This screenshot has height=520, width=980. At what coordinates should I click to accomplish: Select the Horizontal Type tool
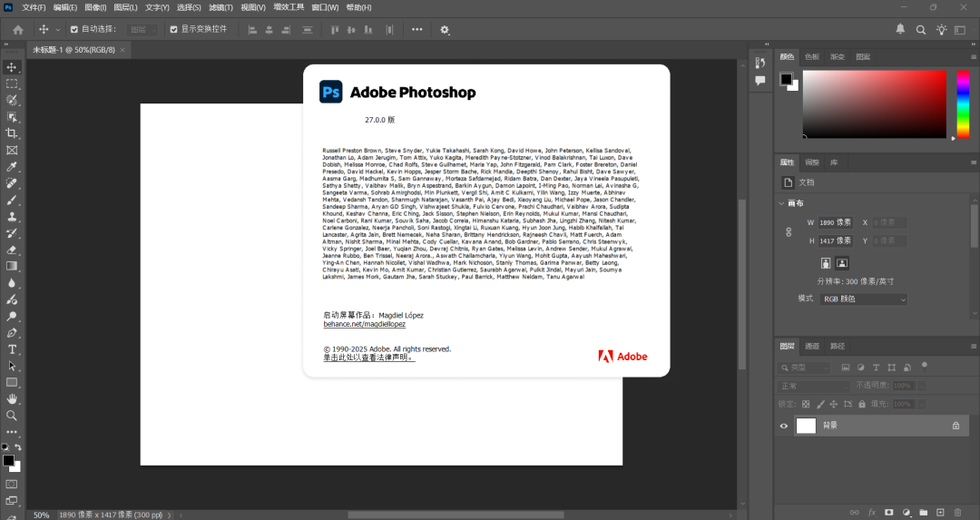point(12,349)
